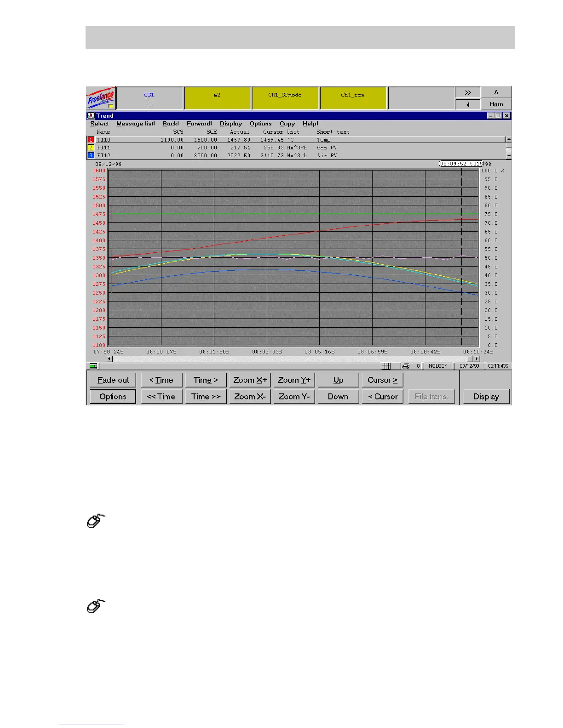This screenshot has width=563, height=728.
Task: Click the Back! menu item
Action: pos(171,124)
